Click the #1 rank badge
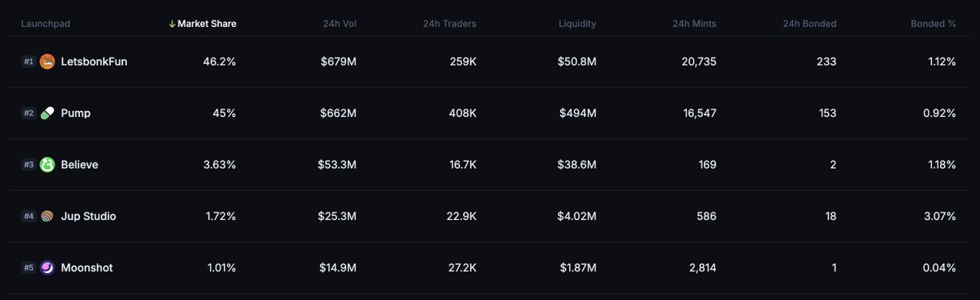The width and height of the screenshot is (980, 300). (x=29, y=61)
